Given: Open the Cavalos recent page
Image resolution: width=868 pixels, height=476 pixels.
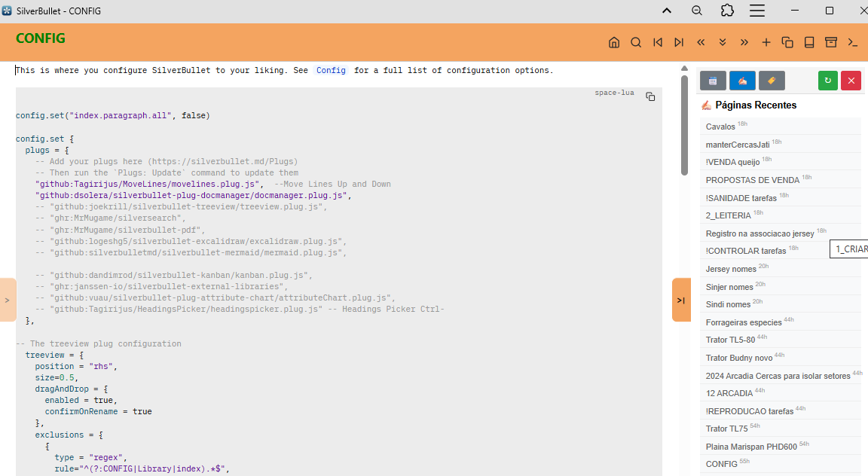Looking at the screenshot, I should pyautogui.click(x=720, y=127).
